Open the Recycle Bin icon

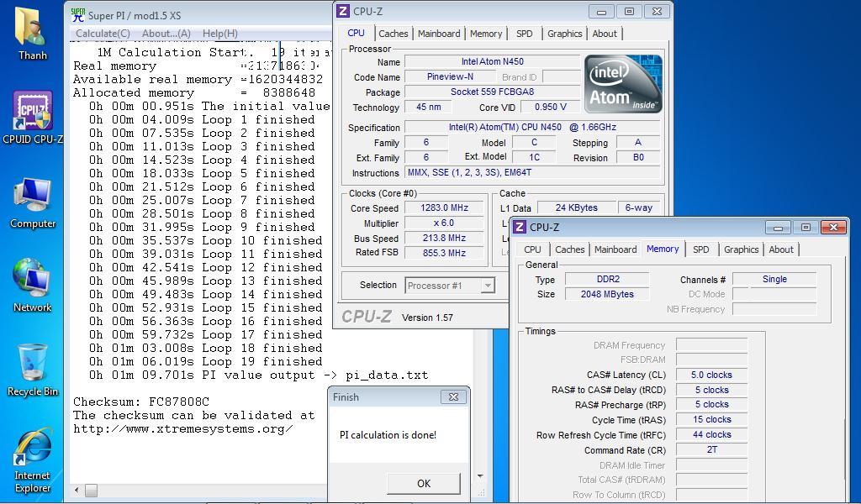click(x=33, y=370)
